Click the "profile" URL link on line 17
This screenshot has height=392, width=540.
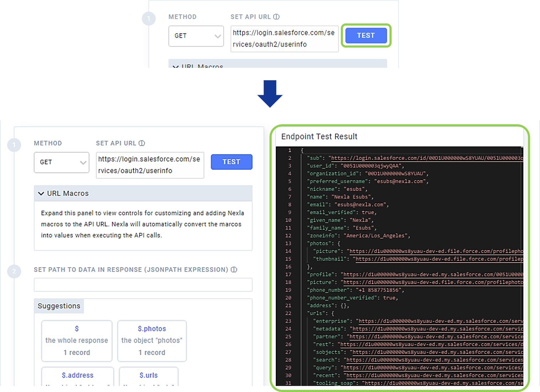[x=433, y=274]
